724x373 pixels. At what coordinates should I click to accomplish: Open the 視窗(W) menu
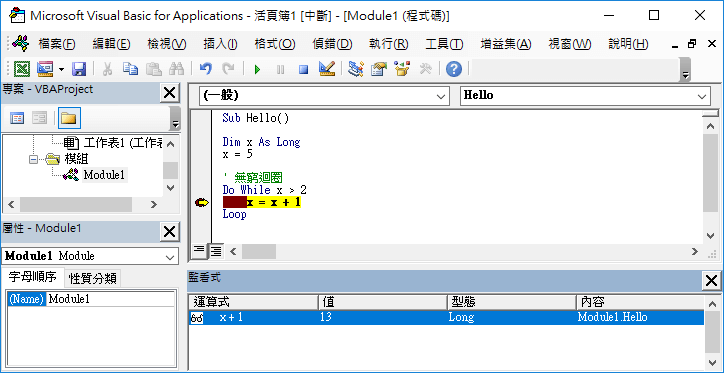pos(570,44)
